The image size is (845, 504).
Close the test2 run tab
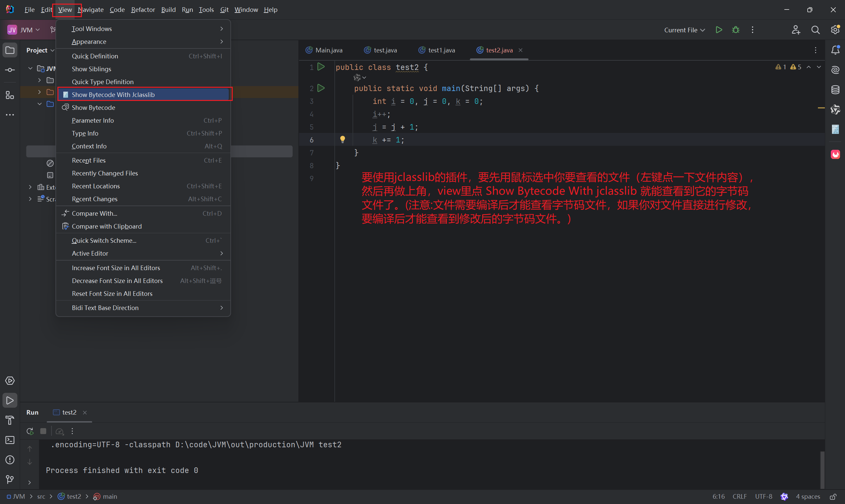(x=85, y=412)
